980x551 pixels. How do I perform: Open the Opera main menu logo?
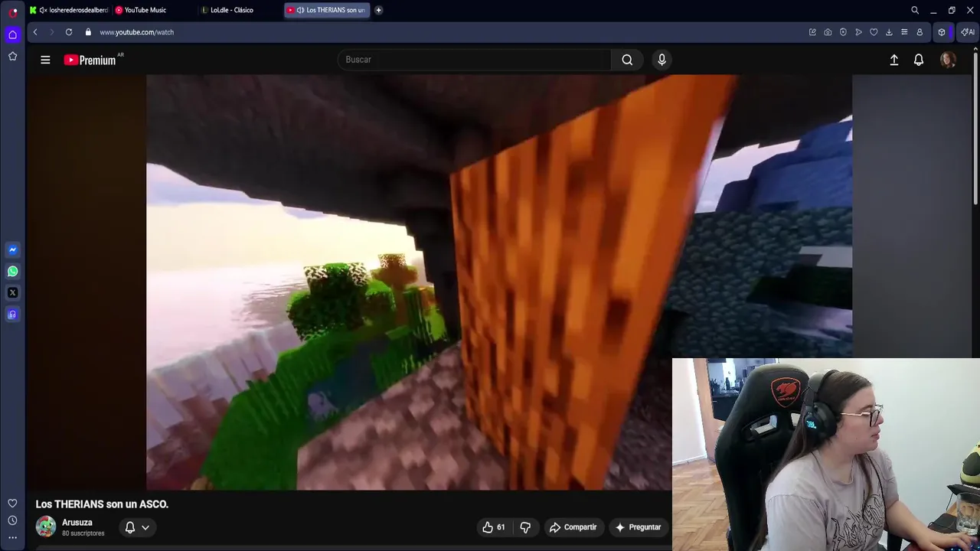coord(13,11)
